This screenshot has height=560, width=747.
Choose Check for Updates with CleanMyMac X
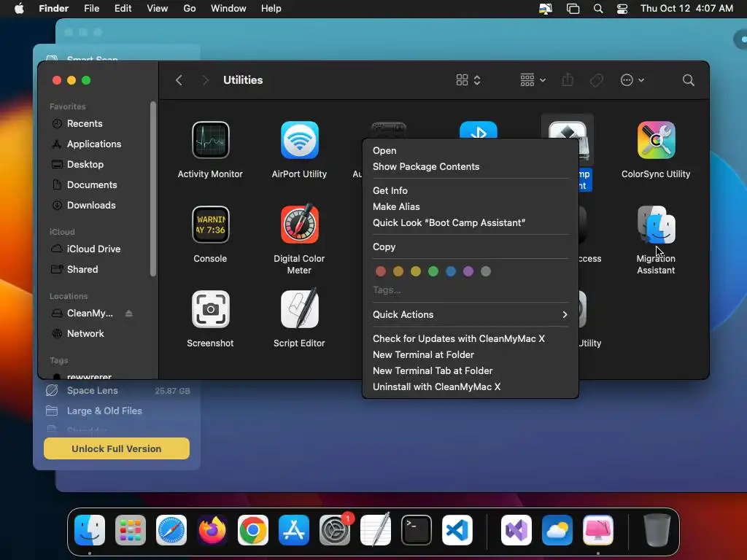coord(471,338)
